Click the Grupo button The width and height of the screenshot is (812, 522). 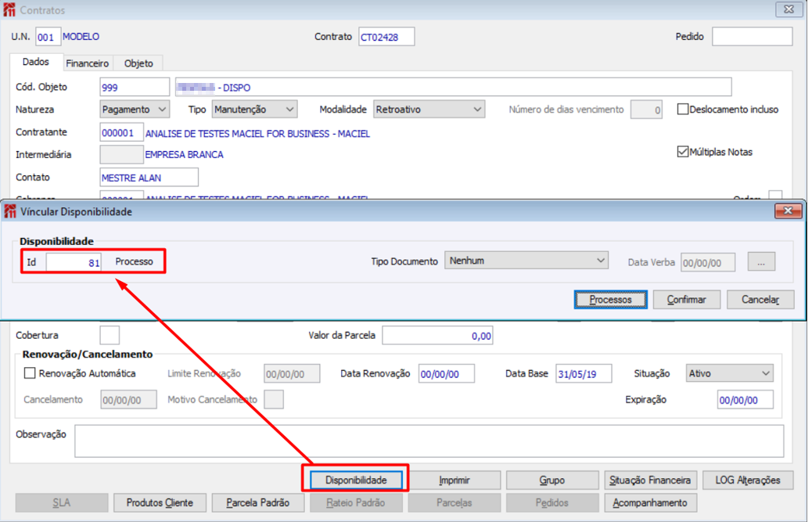coord(552,480)
